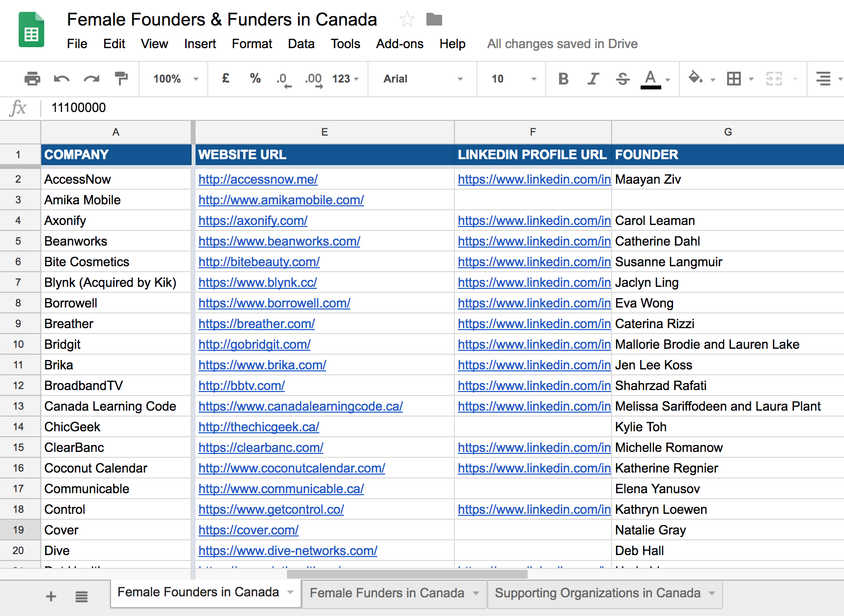This screenshot has height=616, width=844.
Task: Open Female Founders in Canada tab dropdown
Action: point(290,592)
